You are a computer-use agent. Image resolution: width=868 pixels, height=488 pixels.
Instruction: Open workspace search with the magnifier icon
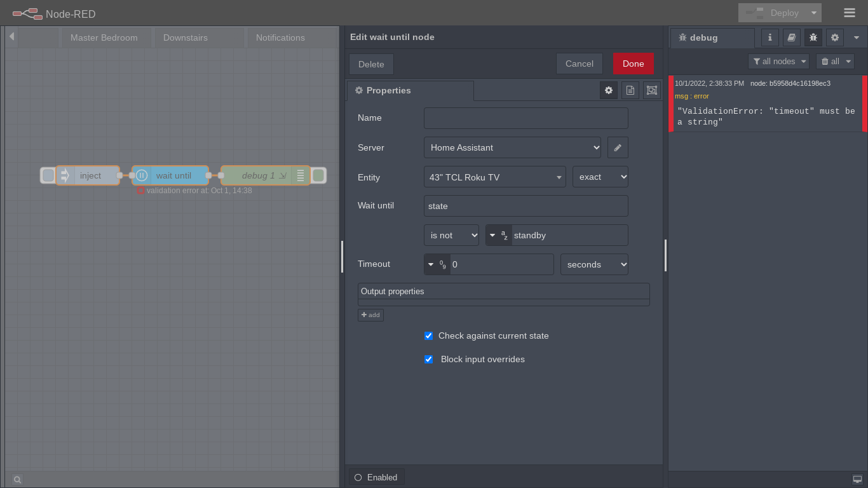[17, 480]
